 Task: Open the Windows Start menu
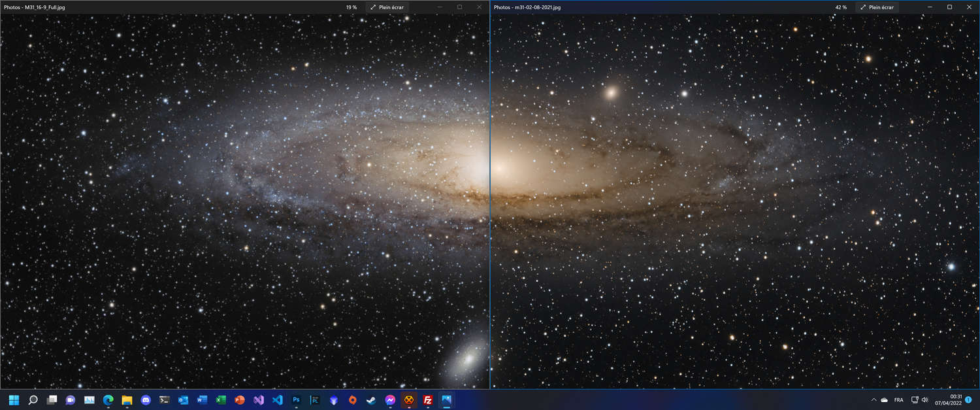(14, 400)
